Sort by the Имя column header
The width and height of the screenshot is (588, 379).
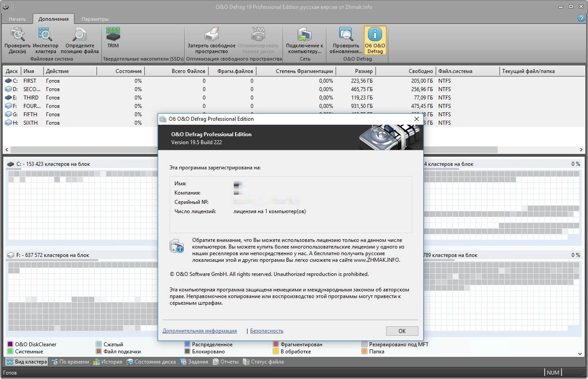[32, 71]
